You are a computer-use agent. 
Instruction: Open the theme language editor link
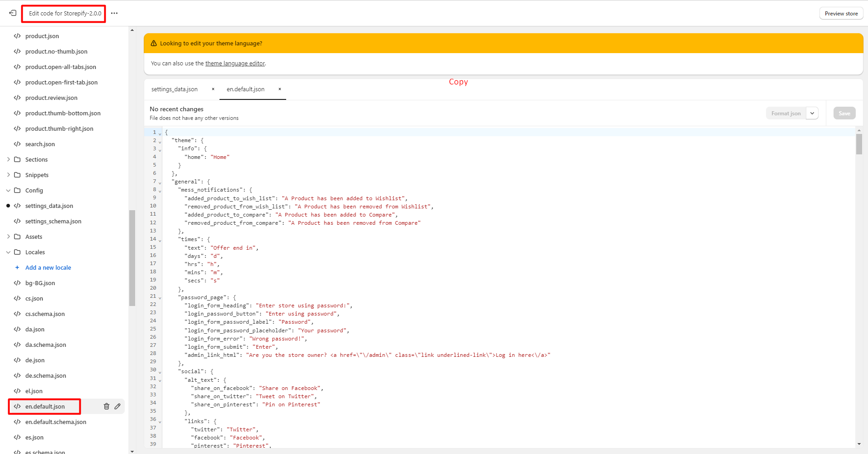[235, 64]
